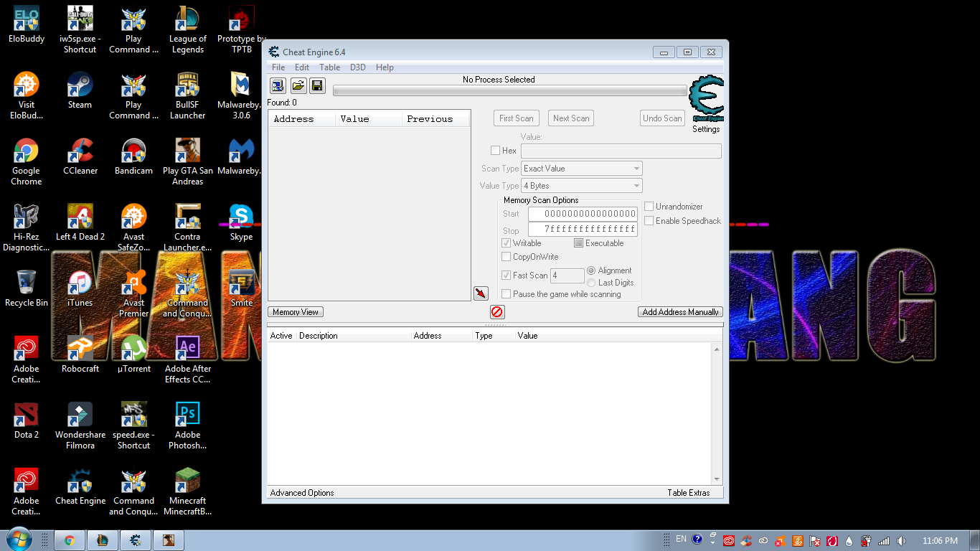Screen dimensions: 980x551
Task: Enable Speedhack
Action: (x=649, y=221)
